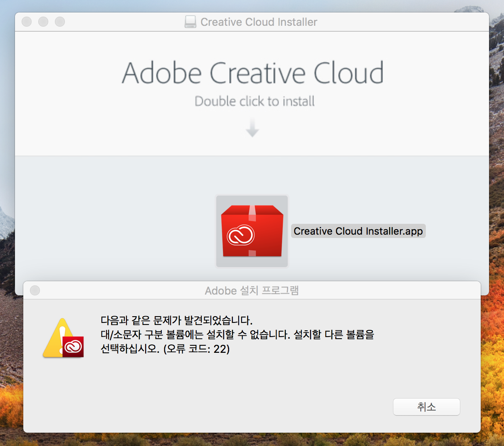Screen dimensions: 504x446
Task: Close the Creative Cloud Installer window
Action: (x=27, y=22)
